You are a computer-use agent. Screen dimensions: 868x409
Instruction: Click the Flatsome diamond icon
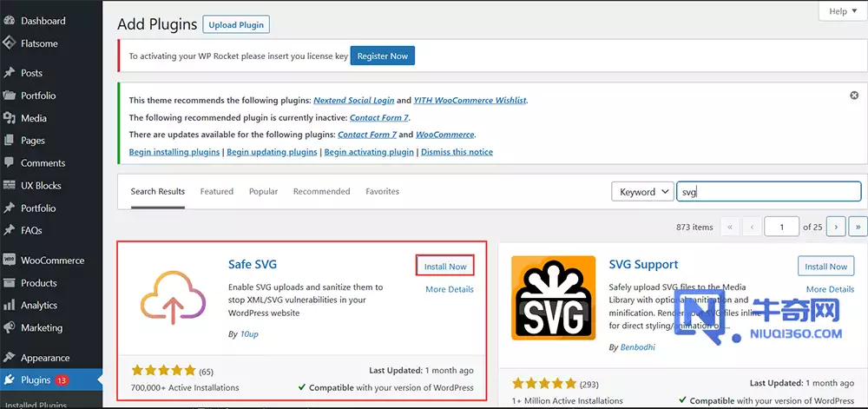coord(9,43)
